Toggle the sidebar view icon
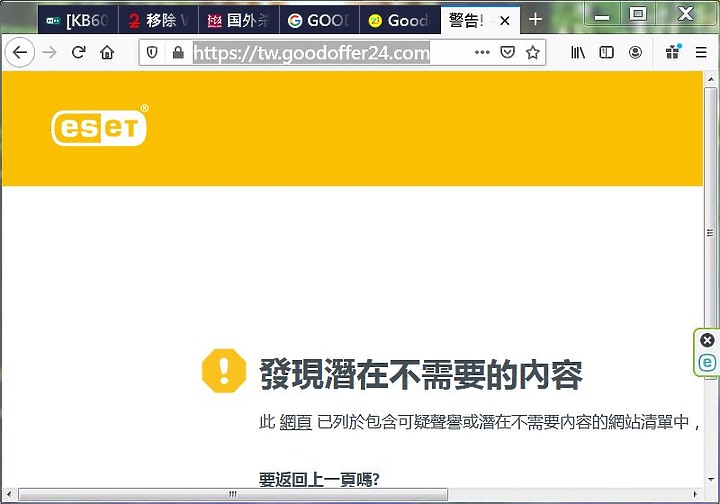 (607, 52)
